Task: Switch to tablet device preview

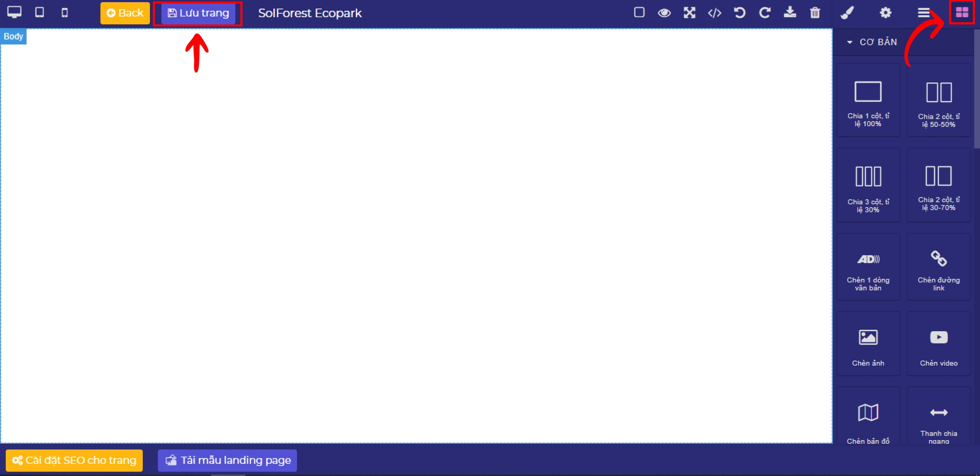Action: pos(40,12)
